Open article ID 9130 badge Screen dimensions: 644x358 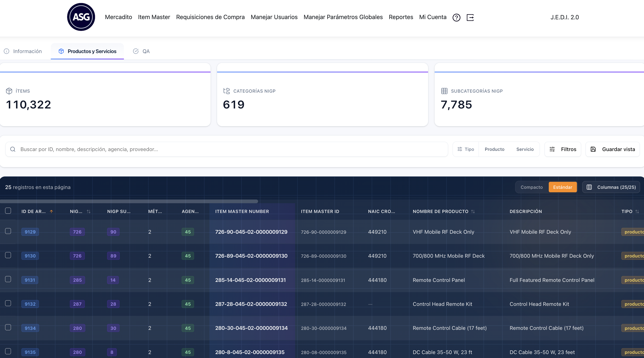tap(30, 256)
